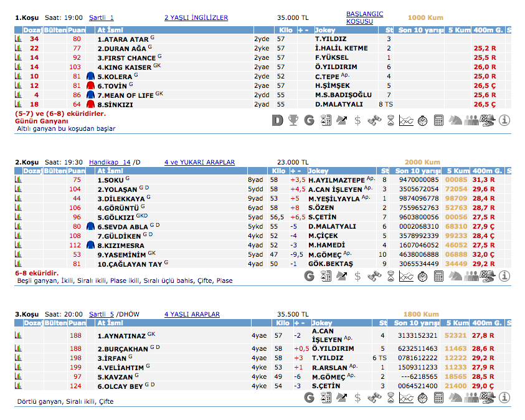
Task: Click the calculator icon under race 2
Action: click(438, 276)
